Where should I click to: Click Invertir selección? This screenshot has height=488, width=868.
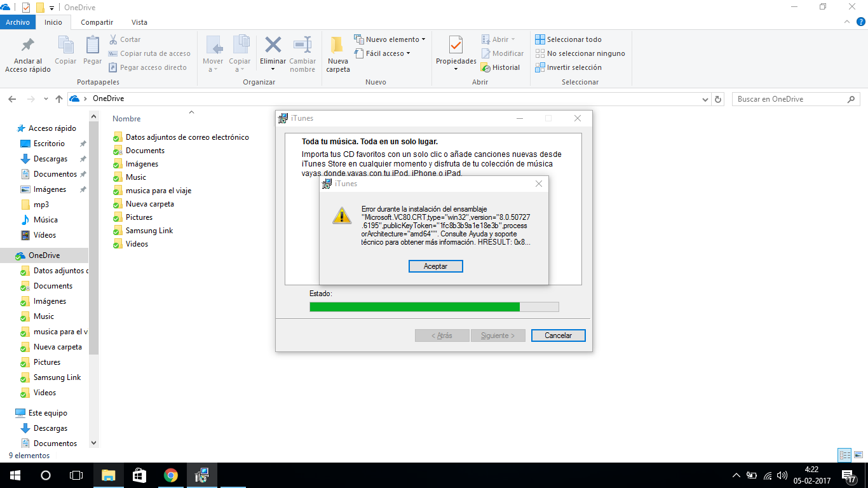pos(568,67)
